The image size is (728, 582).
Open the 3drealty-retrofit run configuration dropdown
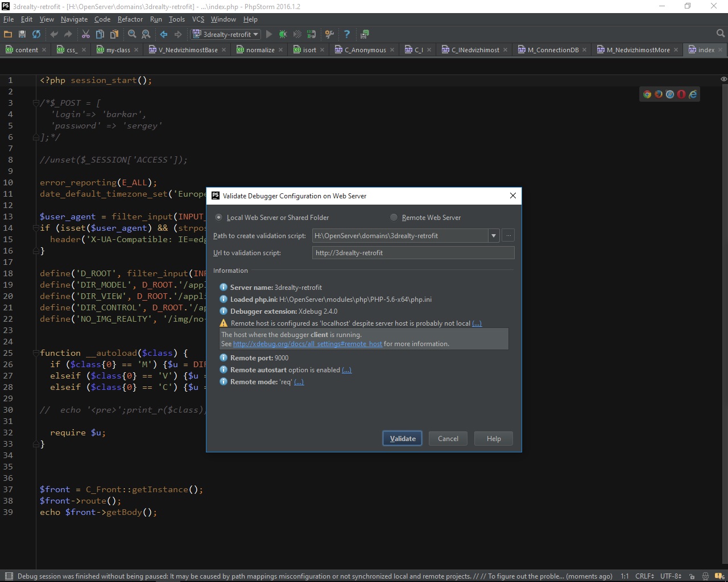226,34
